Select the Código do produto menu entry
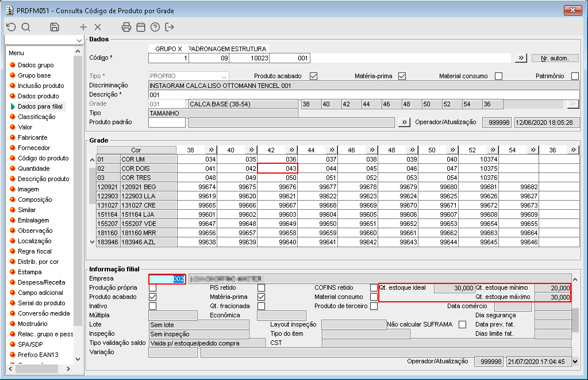Image resolution: width=588 pixels, height=380 pixels. tap(43, 158)
